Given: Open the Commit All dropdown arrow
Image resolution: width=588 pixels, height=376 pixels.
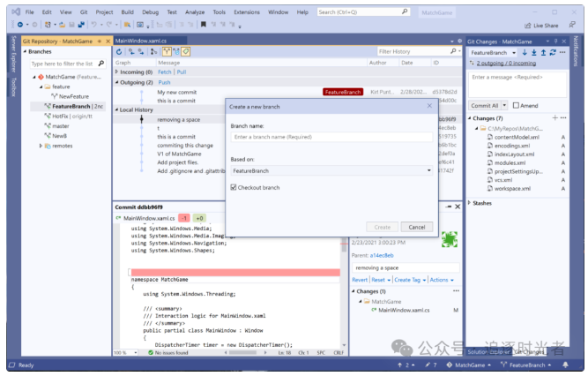Looking at the screenshot, I should tap(504, 106).
